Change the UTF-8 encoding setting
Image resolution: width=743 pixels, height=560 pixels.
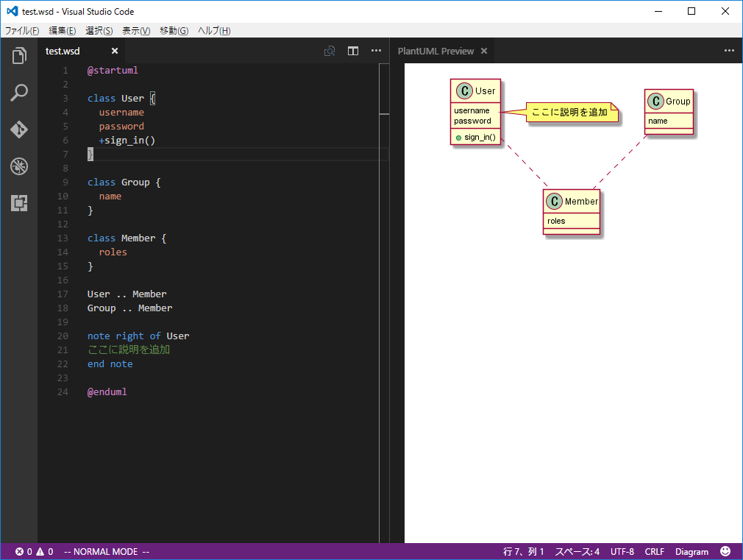click(x=622, y=551)
